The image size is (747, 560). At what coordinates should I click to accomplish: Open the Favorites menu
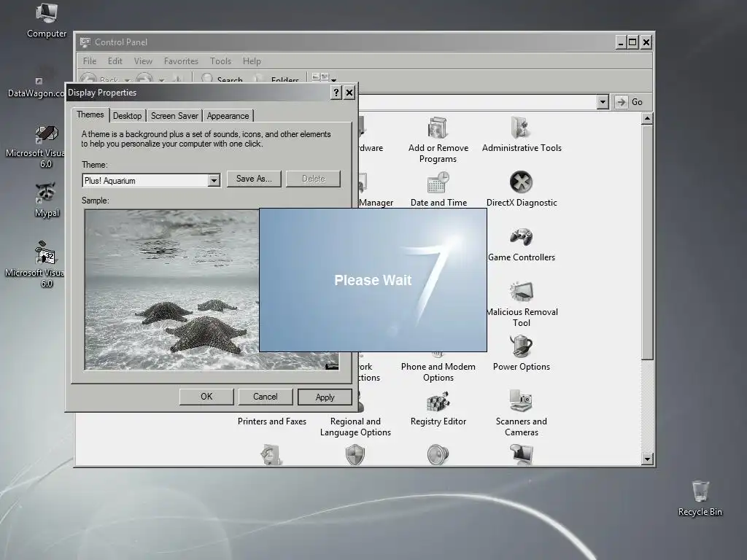click(x=181, y=61)
